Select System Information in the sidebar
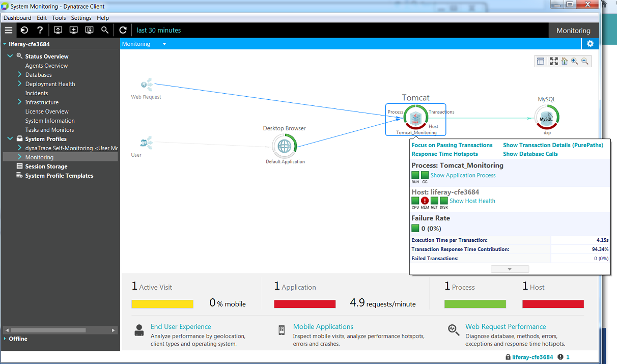617x364 pixels. [50, 121]
